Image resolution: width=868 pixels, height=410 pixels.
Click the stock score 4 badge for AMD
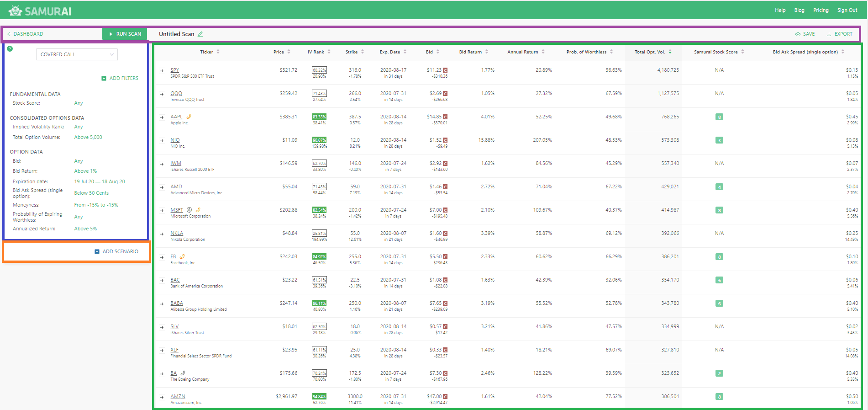(719, 187)
